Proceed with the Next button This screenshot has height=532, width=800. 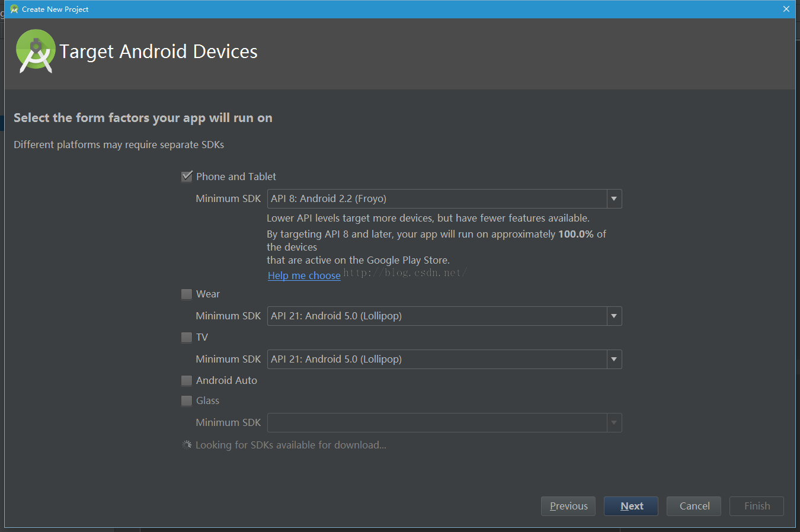pyautogui.click(x=631, y=506)
